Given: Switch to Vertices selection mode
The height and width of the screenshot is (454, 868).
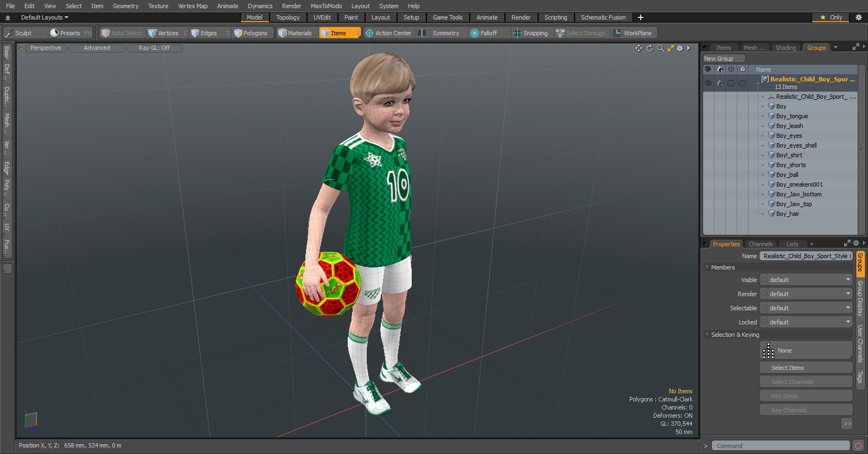Looking at the screenshot, I should 167,33.
